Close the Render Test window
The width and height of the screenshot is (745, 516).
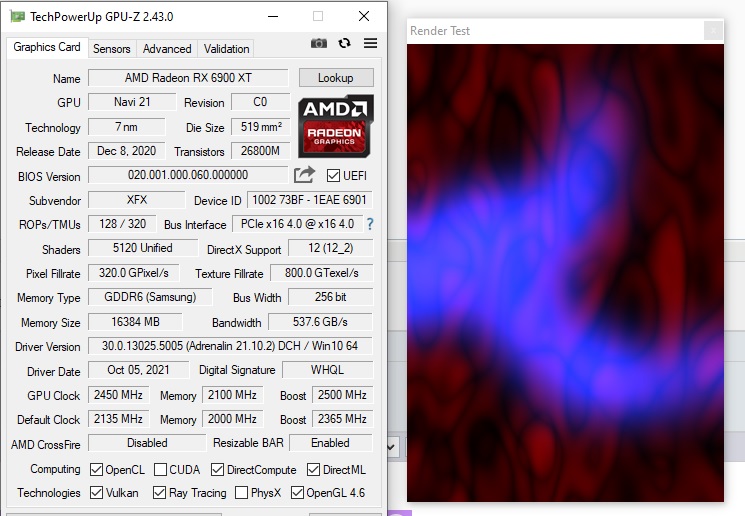[x=714, y=31]
